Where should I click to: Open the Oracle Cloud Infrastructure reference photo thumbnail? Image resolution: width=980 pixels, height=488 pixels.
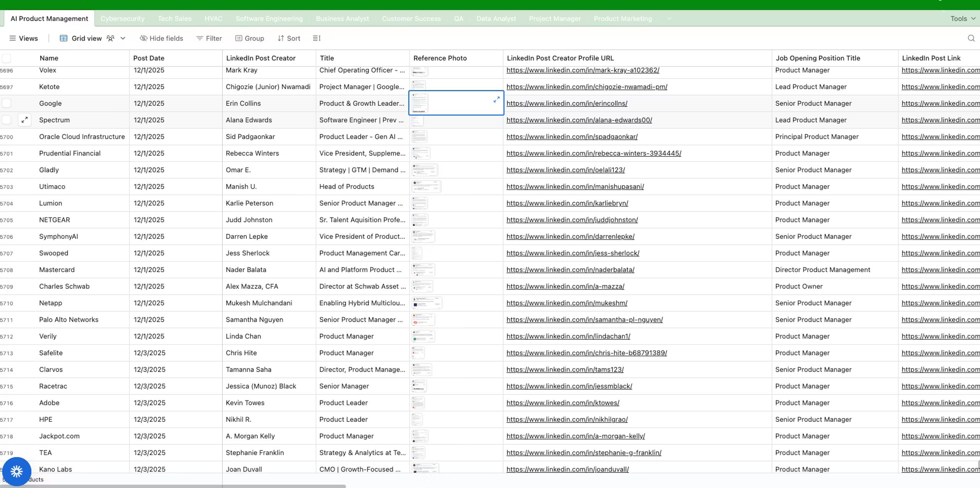pos(420,137)
